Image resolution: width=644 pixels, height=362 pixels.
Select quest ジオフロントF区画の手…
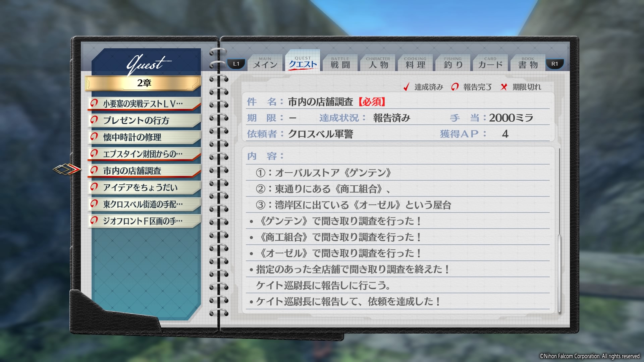click(x=145, y=221)
